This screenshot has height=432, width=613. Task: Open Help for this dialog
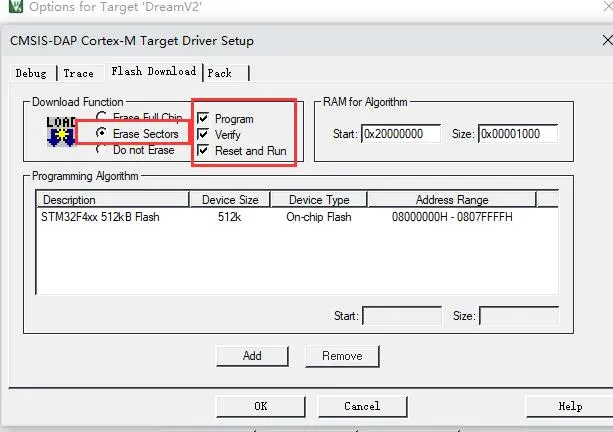569,406
